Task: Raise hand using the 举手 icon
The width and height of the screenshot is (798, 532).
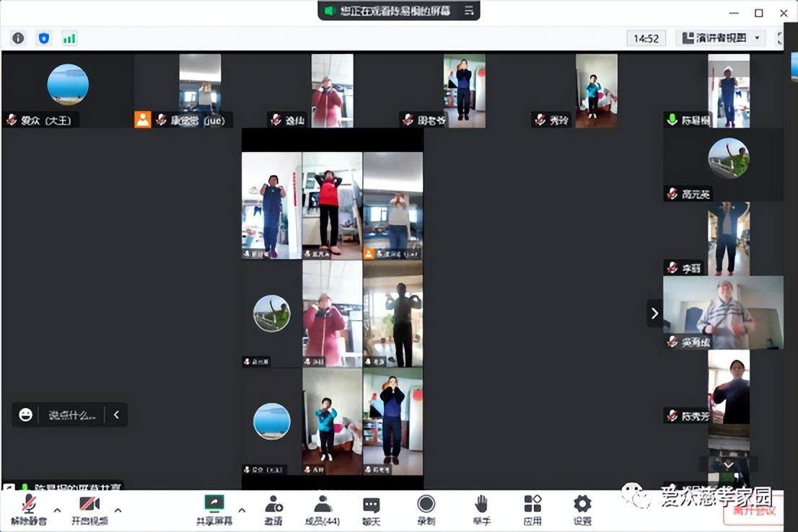Action: click(x=481, y=508)
